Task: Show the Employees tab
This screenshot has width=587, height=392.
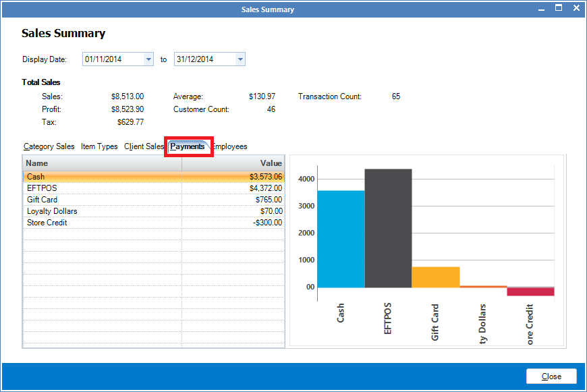Action: click(x=230, y=146)
